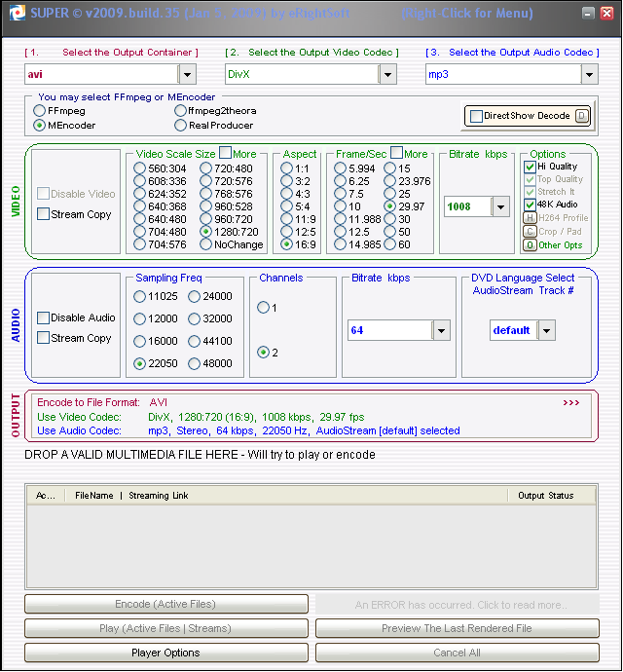Image resolution: width=623 pixels, height=672 pixels.
Task: Select 960:720 video scale size
Action: [205, 219]
